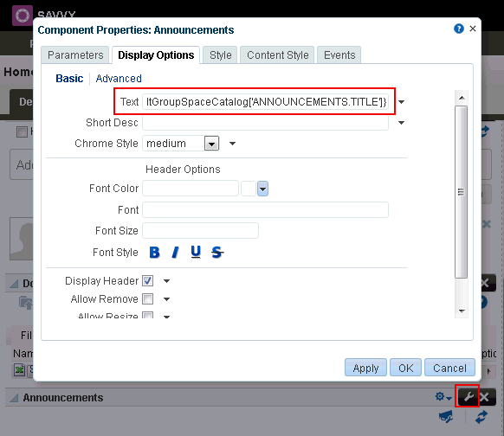Click the Apply button
Image resolution: width=504 pixels, height=436 pixels.
365,368
